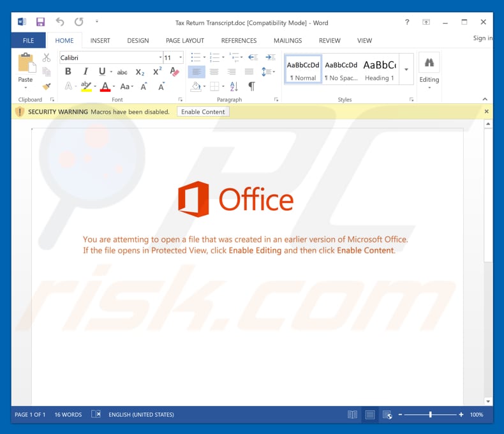Switch to the INSERT tab

point(100,40)
